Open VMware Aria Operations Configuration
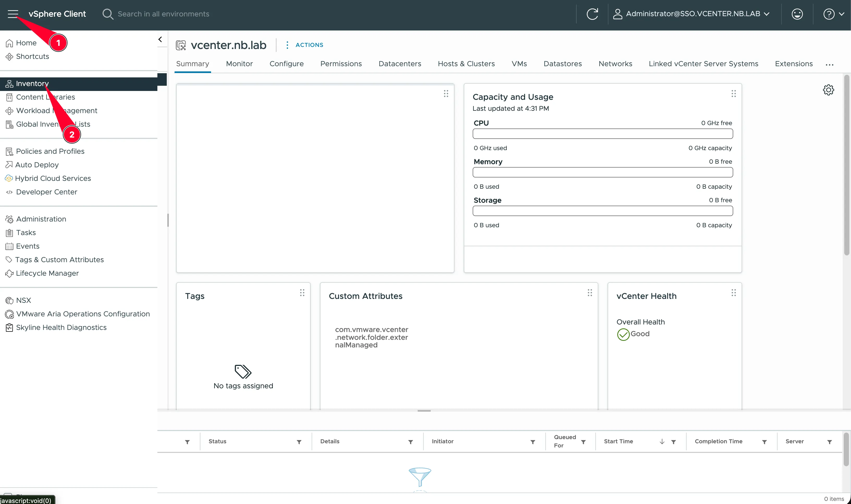 click(77, 314)
